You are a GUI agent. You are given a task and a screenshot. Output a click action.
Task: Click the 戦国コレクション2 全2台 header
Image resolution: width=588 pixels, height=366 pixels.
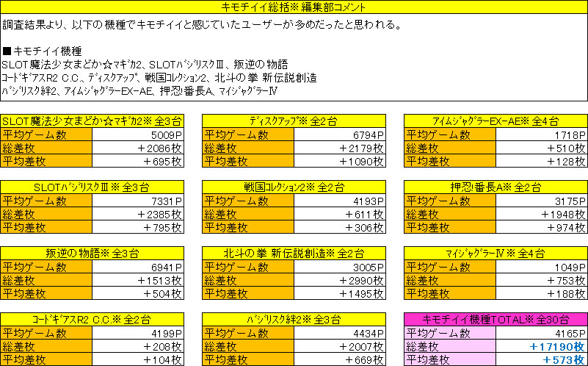pos(294,187)
